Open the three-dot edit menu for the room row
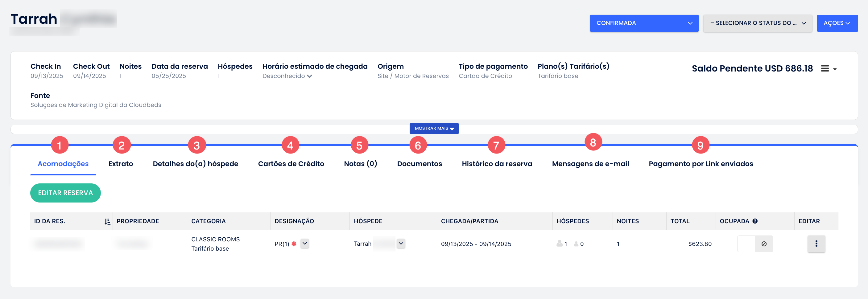 pyautogui.click(x=816, y=244)
